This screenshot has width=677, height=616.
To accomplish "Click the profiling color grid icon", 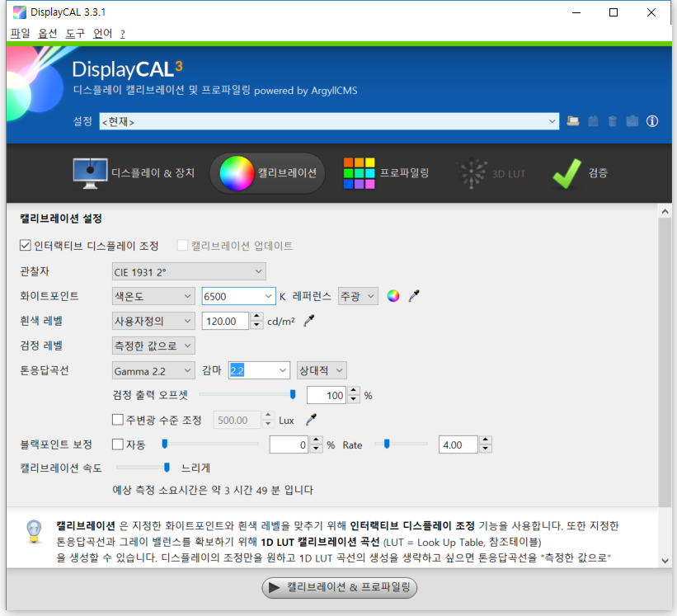I will (360, 173).
